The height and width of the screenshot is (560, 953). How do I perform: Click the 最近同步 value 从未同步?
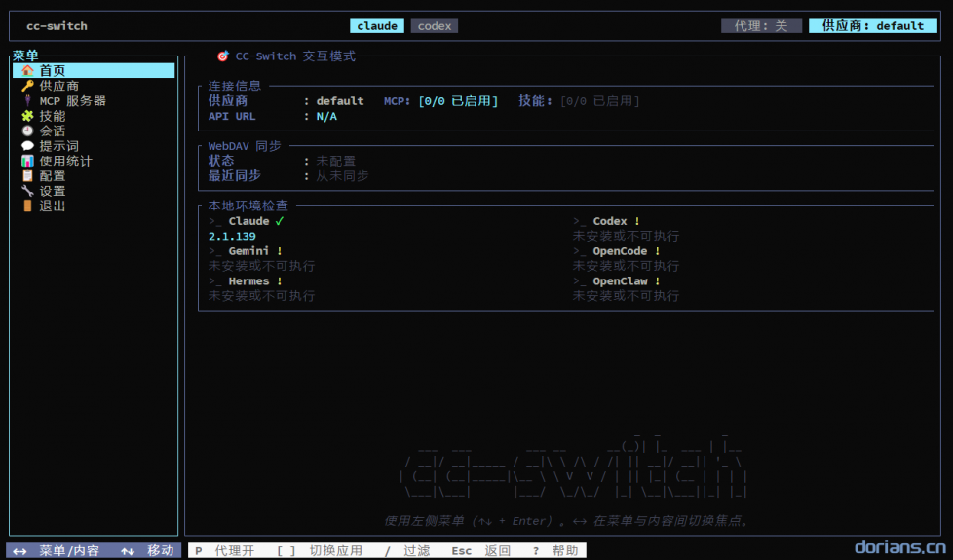[x=342, y=175]
